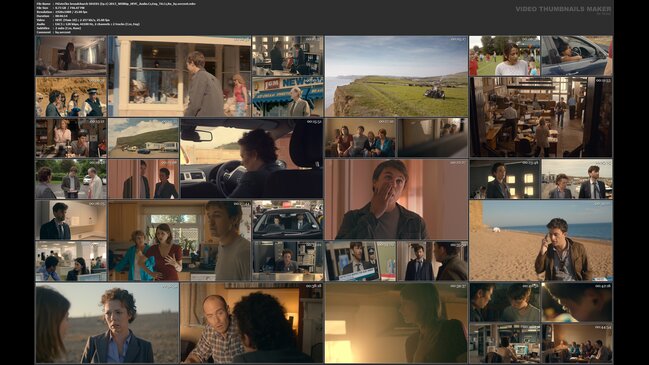Open woman in white top on field thumbnail

(505, 55)
